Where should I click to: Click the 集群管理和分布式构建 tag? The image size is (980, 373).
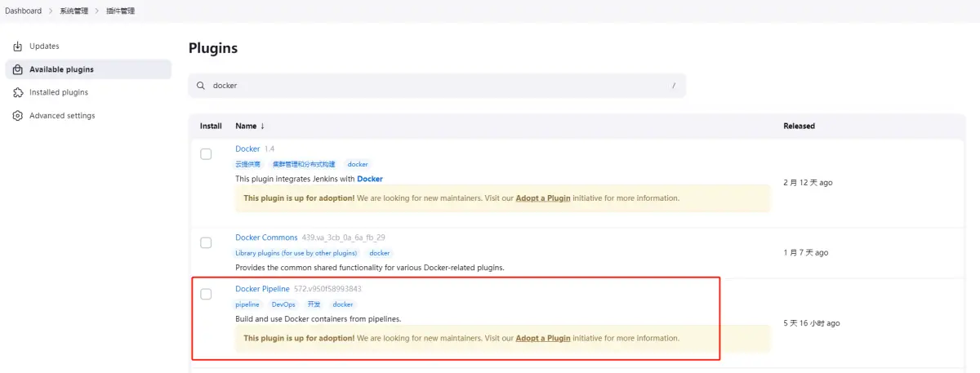click(x=304, y=164)
